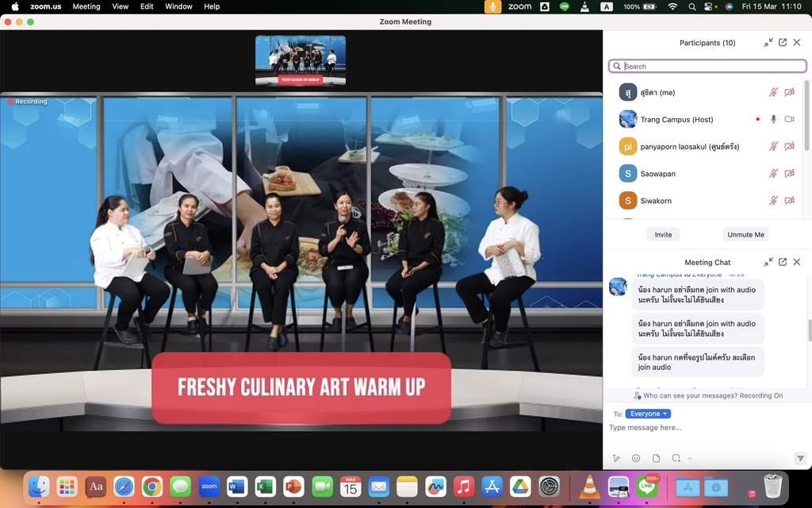812x508 pixels.
Task: Collapse the Meeting Chat panel
Action: point(768,262)
